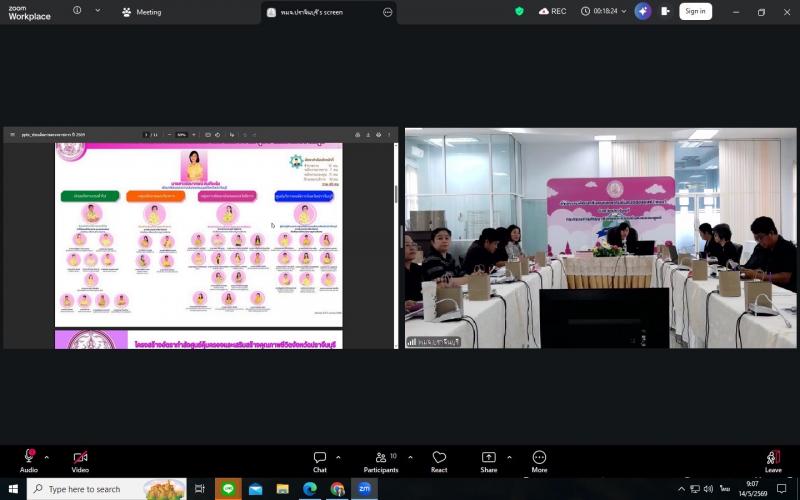This screenshot has height=500, width=800.
Task: Open LINE from the taskbar
Action: point(228,489)
